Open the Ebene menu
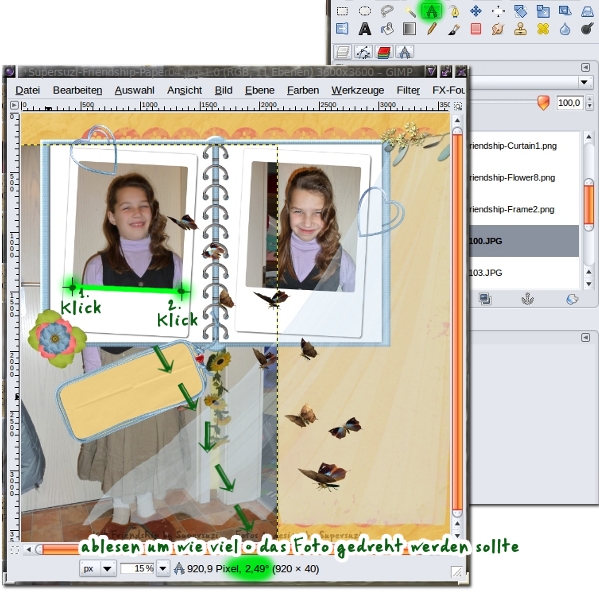 [x=260, y=90]
